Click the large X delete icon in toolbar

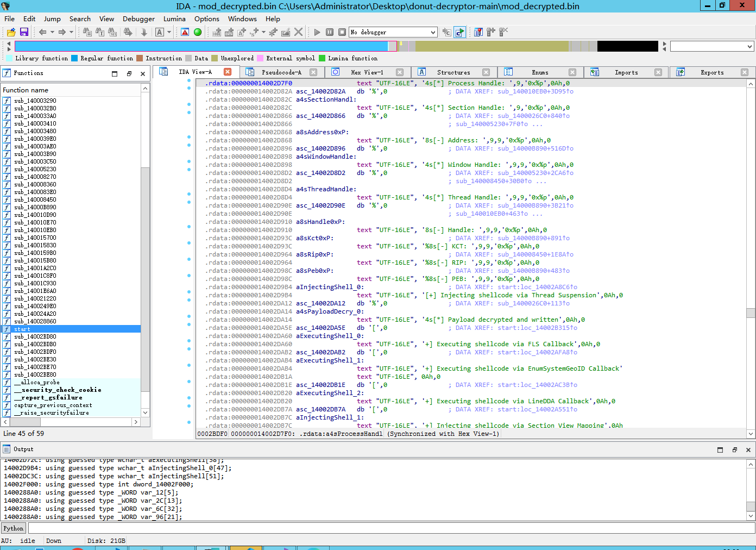point(298,32)
